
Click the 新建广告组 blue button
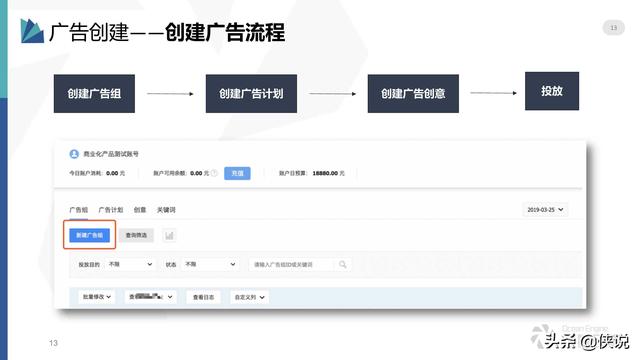89,235
